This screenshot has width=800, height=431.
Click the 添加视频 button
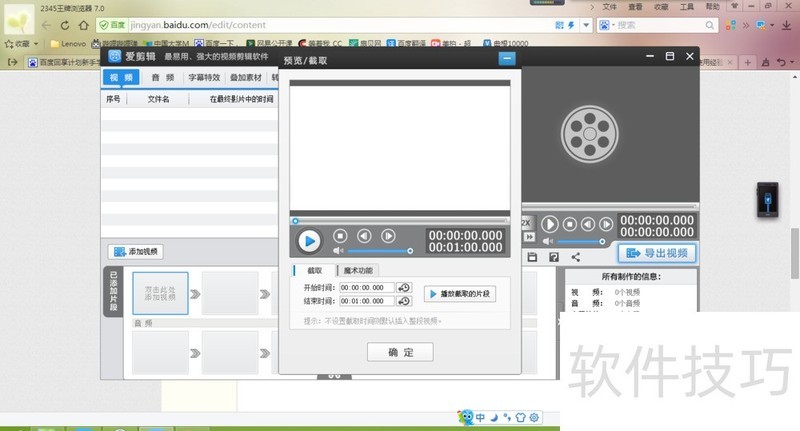tap(137, 251)
